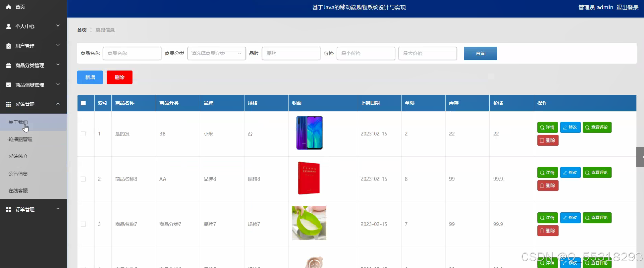Open the 轮播图管理 submenu item
This screenshot has height=268, width=644.
point(33,139)
